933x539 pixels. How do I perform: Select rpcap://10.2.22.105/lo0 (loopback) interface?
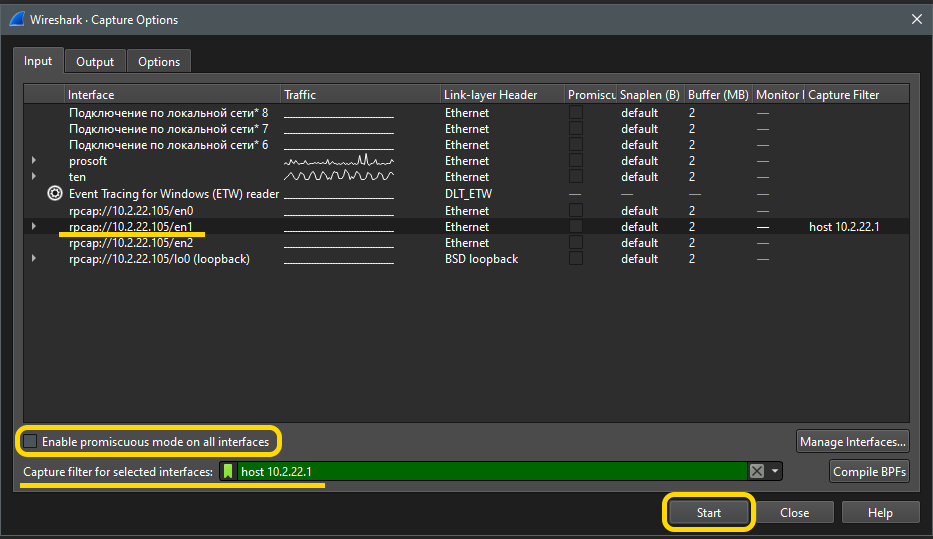[x=159, y=259]
